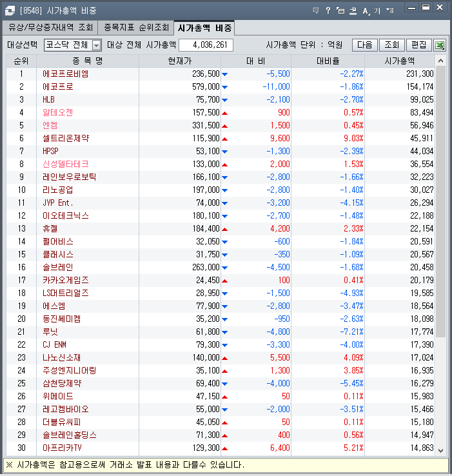Click the scrollbar down arrow
This screenshot has height=476, width=452.
coord(441,451)
